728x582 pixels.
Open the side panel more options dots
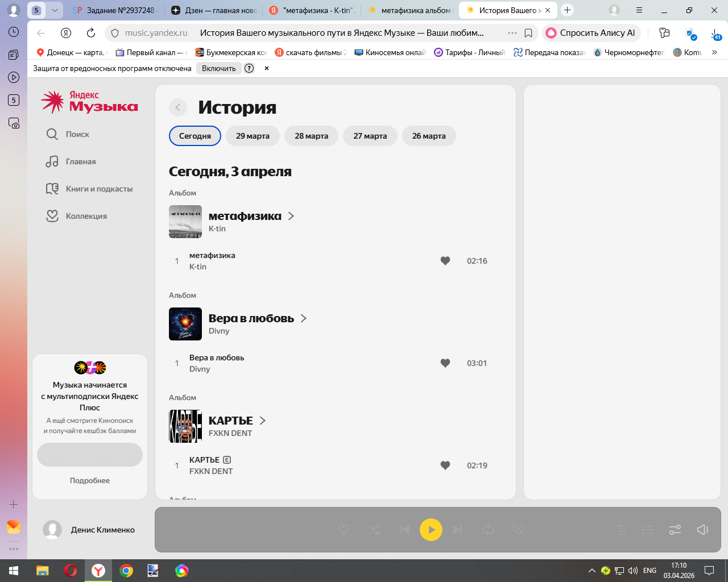coord(14,549)
